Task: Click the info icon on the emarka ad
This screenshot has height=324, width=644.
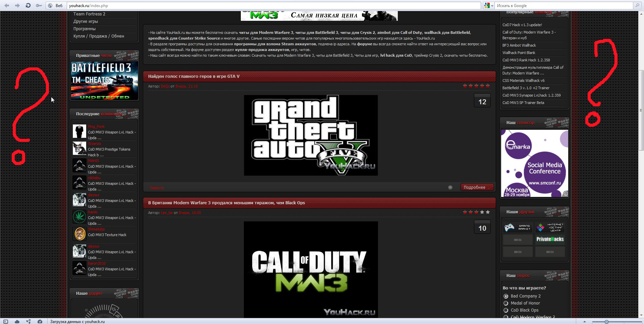Action: (566, 194)
